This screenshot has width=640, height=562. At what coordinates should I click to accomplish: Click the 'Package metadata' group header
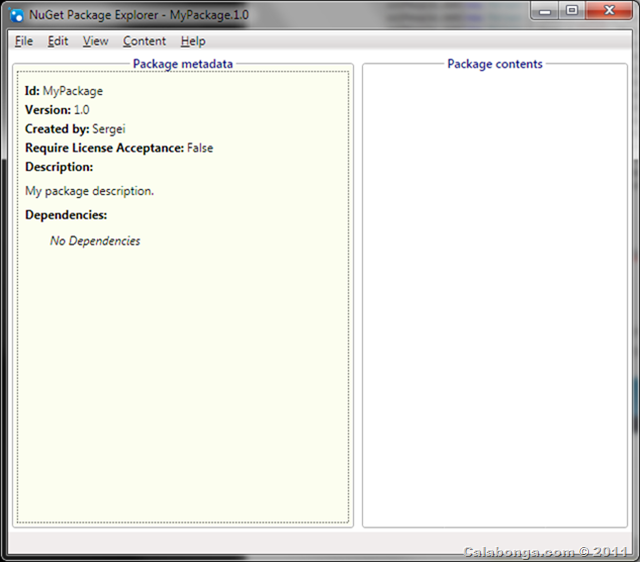click(183, 64)
